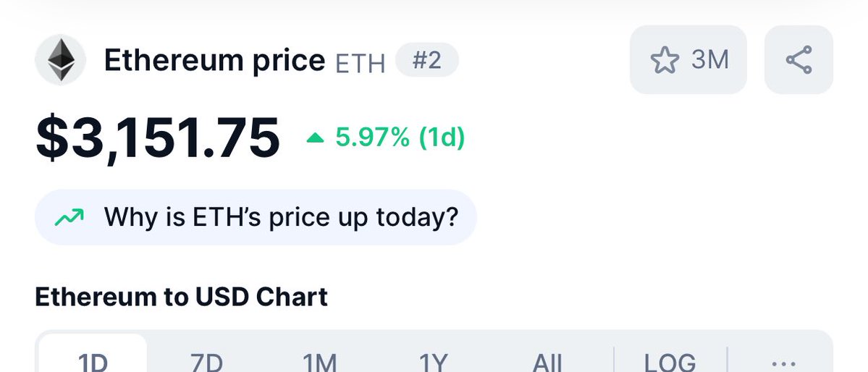This screenshot has width=868, height=372.
Task: Click the green up-triangle price indicator
Action: click(x=315, y=138)
